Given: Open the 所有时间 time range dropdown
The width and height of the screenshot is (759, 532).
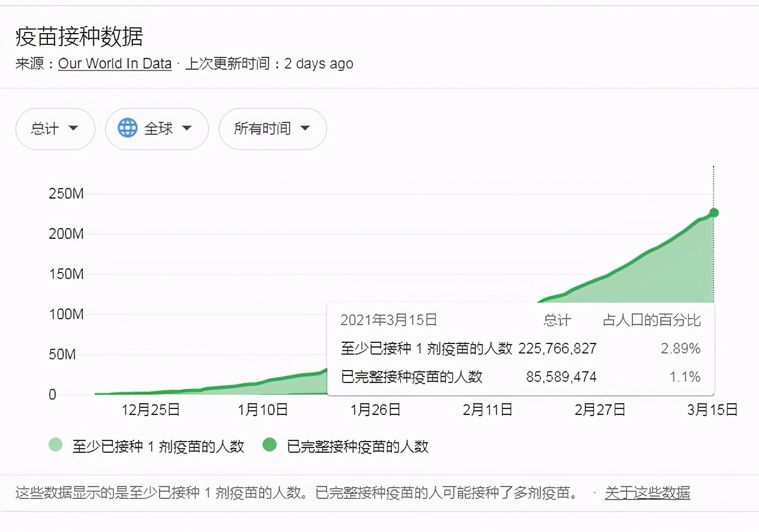Looking at the screenshot, I should [x=273, y=128].
